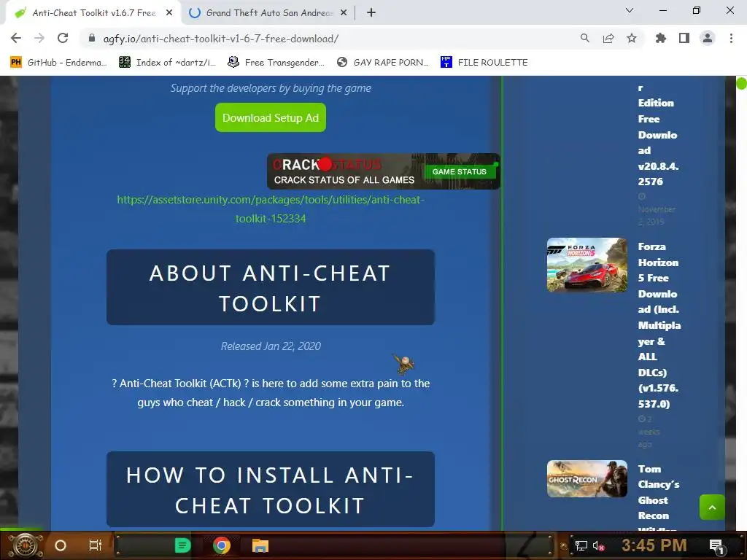Image resolution: width=747 pixels, height=560 pixels.
Task: Open the Index of ~dartz bookmark
Action: (167, 63)
